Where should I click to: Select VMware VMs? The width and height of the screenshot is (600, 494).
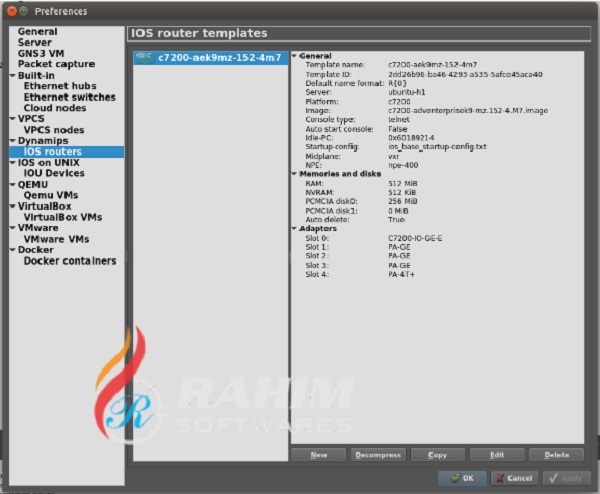[x=56, y=239]
